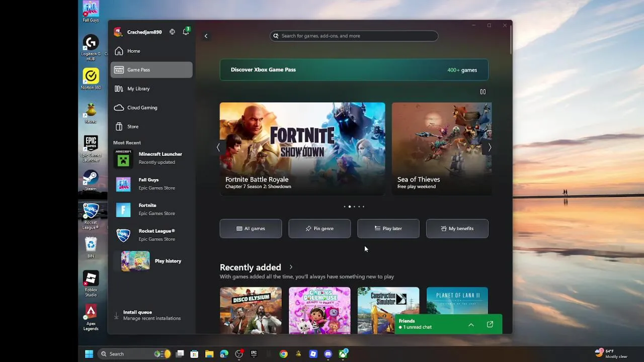Open Microsoft Edge from the taskbar

point(224,354)
